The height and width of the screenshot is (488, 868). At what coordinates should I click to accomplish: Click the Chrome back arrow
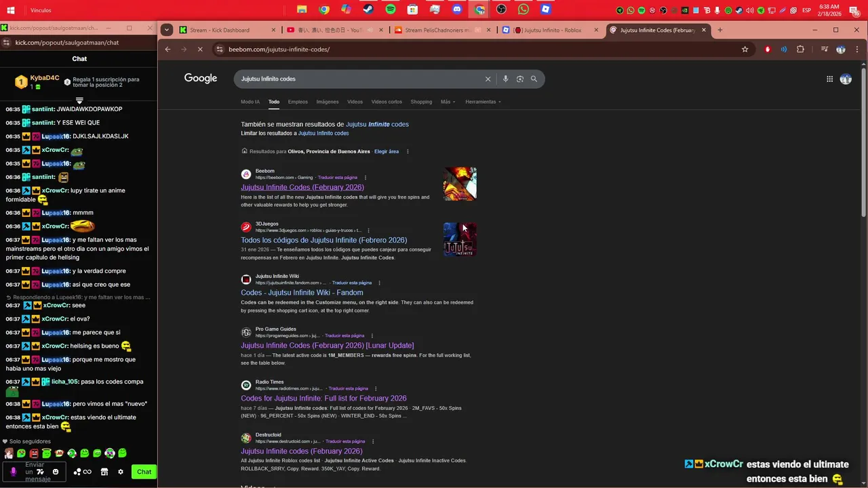click(167, 49)
